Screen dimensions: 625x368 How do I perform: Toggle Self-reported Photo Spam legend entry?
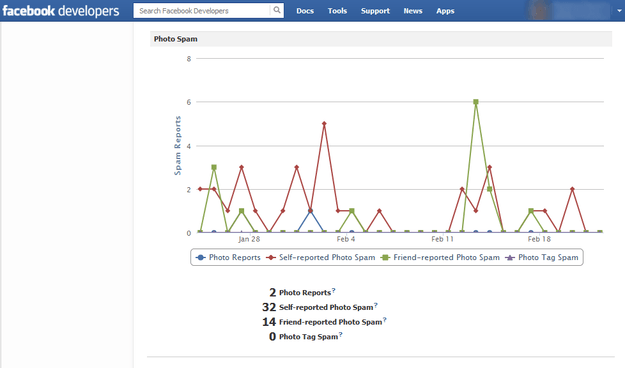click(321, 258)
